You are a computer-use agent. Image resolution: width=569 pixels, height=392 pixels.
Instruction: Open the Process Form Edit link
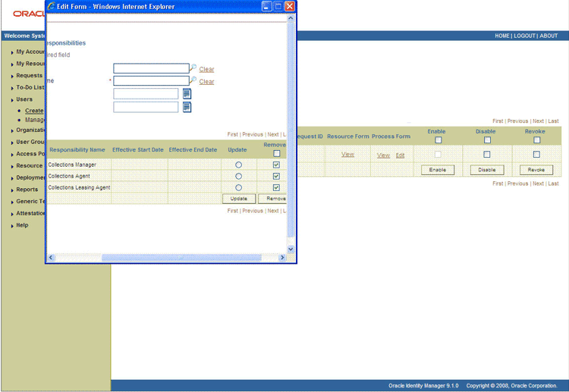[400, 155]
